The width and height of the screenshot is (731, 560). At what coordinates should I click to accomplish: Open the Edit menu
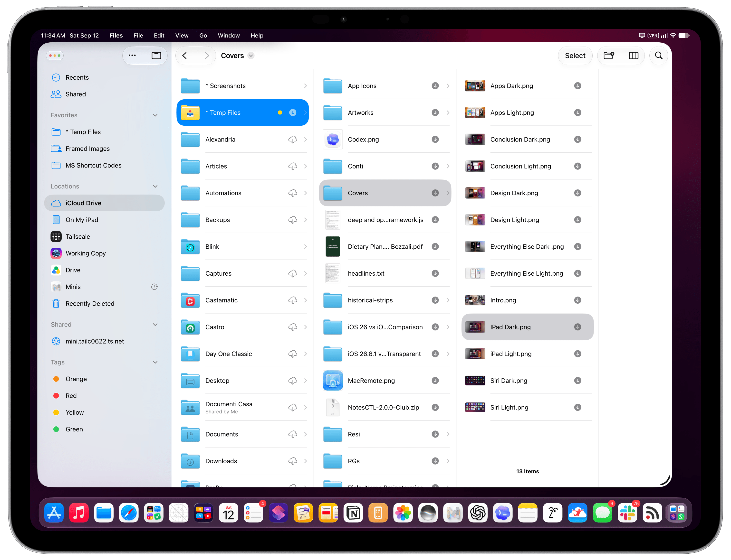(x=159, y=35)
